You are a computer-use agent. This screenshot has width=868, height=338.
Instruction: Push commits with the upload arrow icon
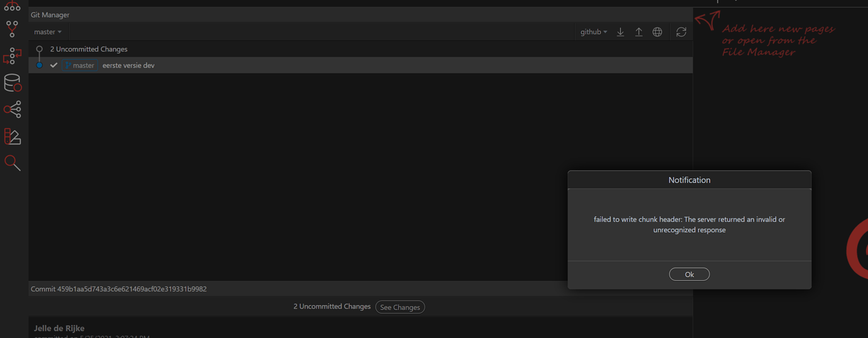[x=638, y=32]
